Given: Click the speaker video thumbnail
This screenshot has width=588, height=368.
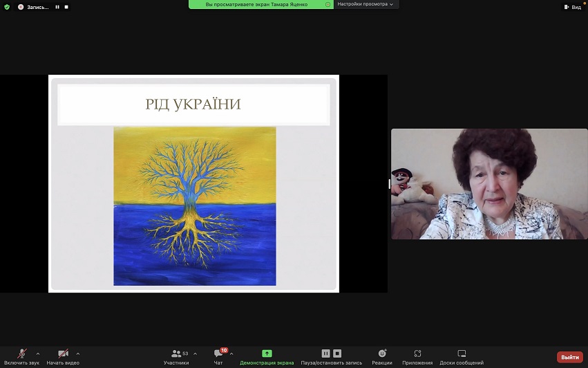Looking at the screenshot, I should pos(489,184).
